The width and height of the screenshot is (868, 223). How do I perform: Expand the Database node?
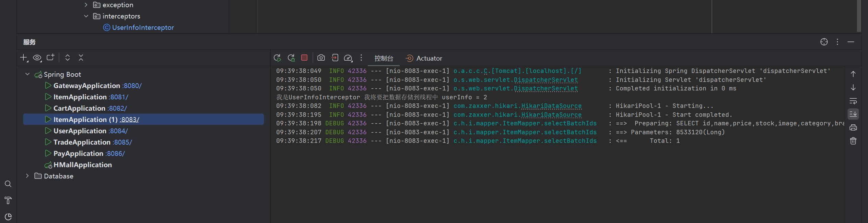[x=27, y=176]
